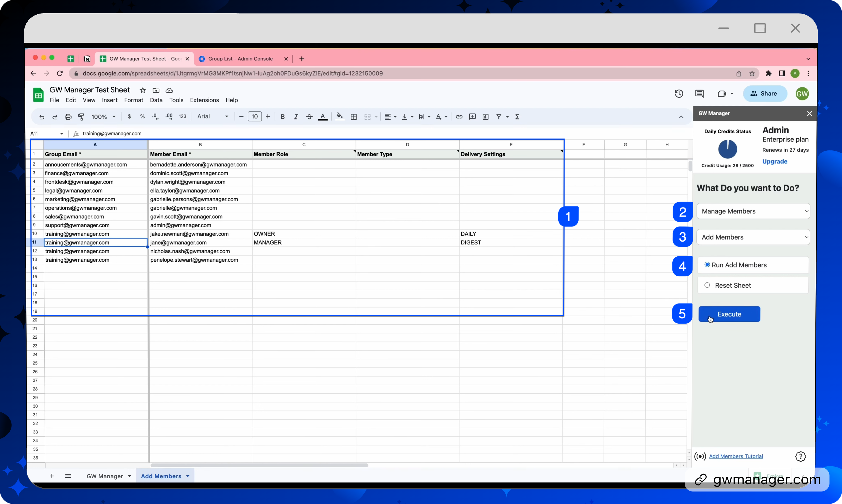Click the increase font size plus
The height and width of the screenshot is (504, 842).
268,116
